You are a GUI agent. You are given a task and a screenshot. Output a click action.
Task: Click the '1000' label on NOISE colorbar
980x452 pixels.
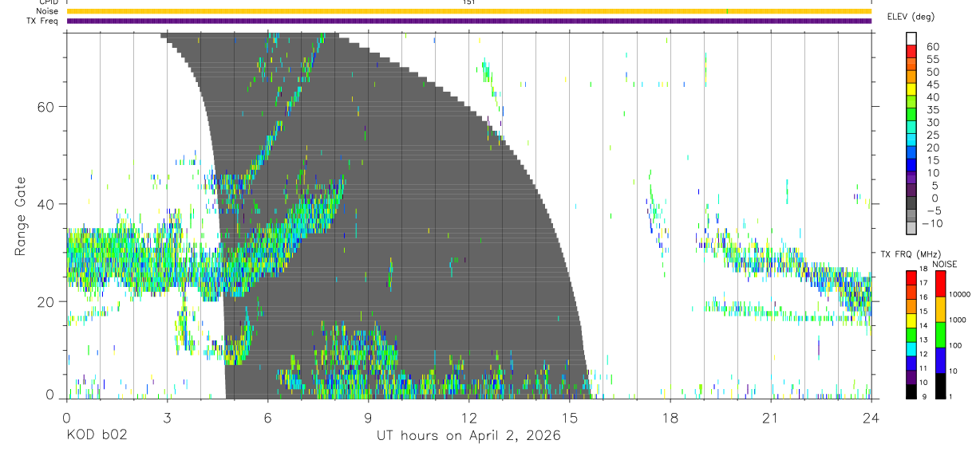pyautogui.click(x=958, y=320)
